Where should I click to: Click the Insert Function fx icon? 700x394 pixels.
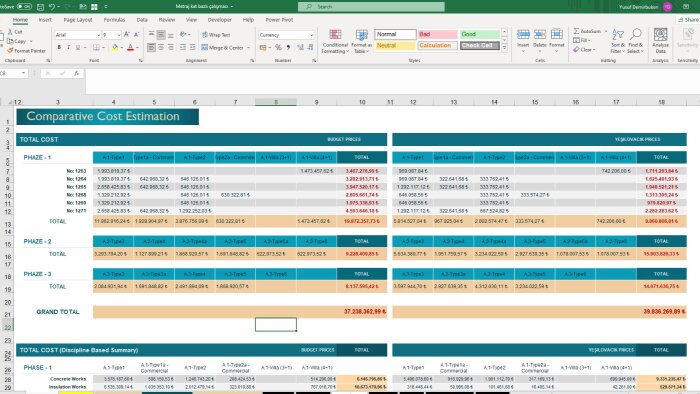point(76,73)
